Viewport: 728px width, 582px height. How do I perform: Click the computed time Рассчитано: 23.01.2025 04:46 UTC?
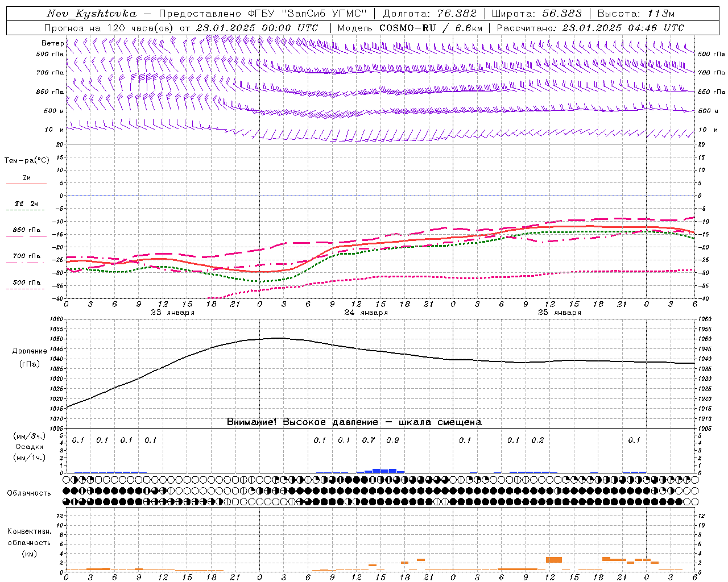[590, 28]
